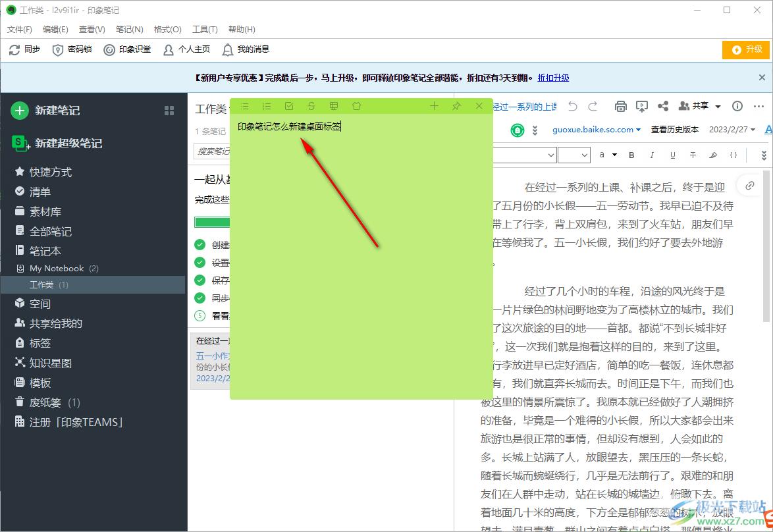Dismiss the promotional banner

tap(762, 78)
